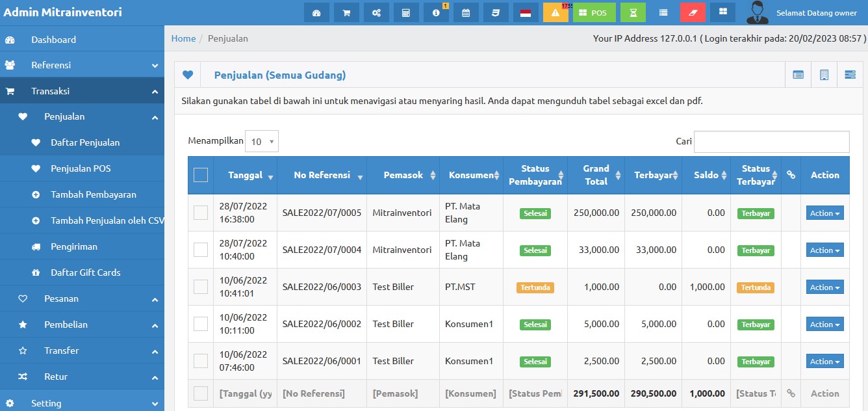Image resolution: width=868 pixels, height=411 pixels.
Task: Tick the checkbox for SALE2022/07/0005
Action: click(x=200, y=213)
